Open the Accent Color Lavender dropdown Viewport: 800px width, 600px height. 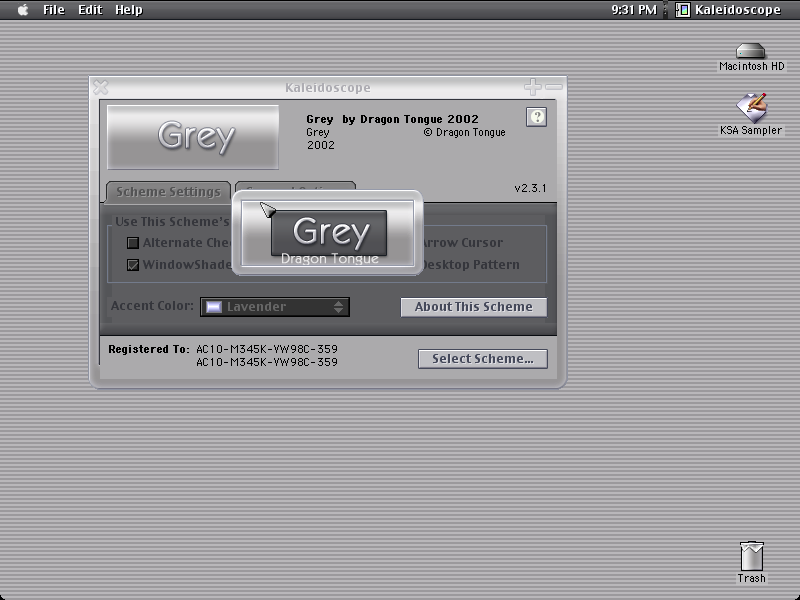(x=275, y=307)
